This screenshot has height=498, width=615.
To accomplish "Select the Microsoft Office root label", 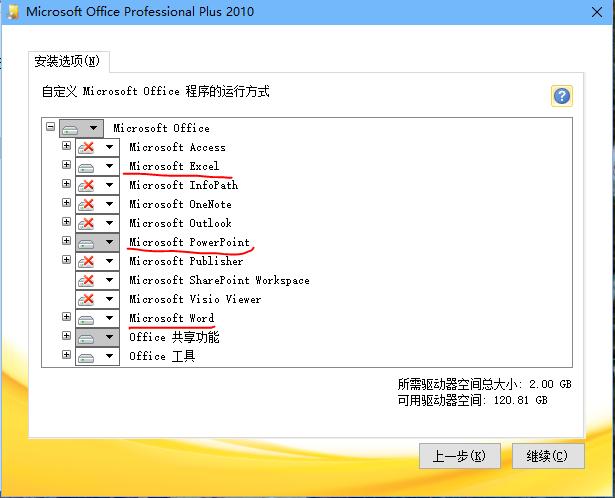I will [x=162, y=128].
